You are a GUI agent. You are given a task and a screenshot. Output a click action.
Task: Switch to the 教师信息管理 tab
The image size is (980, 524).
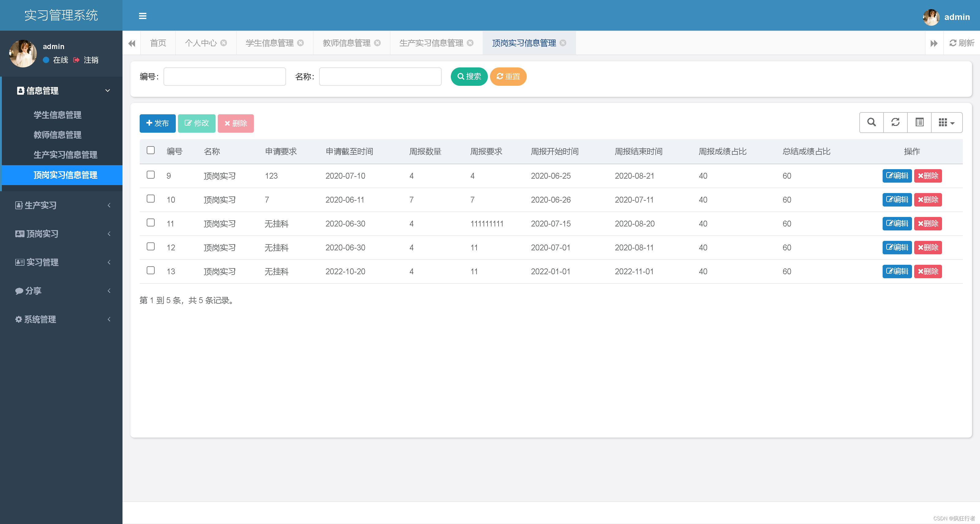pyautogui.click(x=347, y=43)
